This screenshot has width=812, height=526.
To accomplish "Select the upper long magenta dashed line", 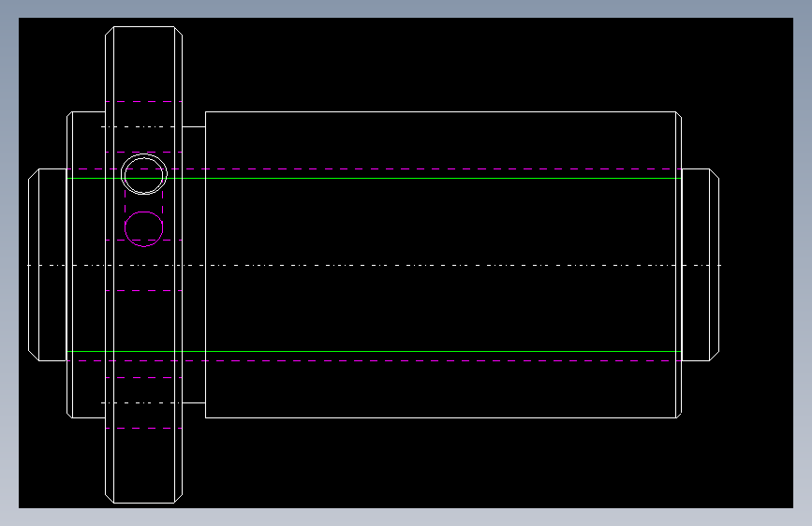I will (x=374, y=168).
